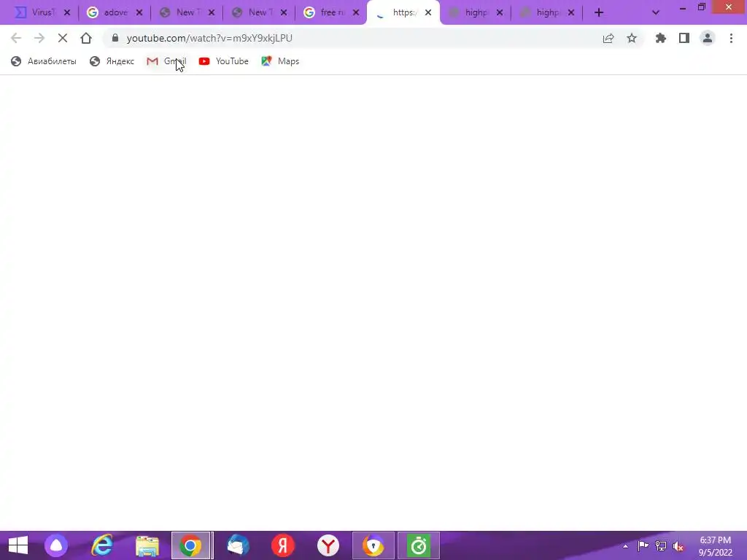Open the YouTube bookmark
The height and width of the screenshot is (560, 747).
tap(223, 61)
